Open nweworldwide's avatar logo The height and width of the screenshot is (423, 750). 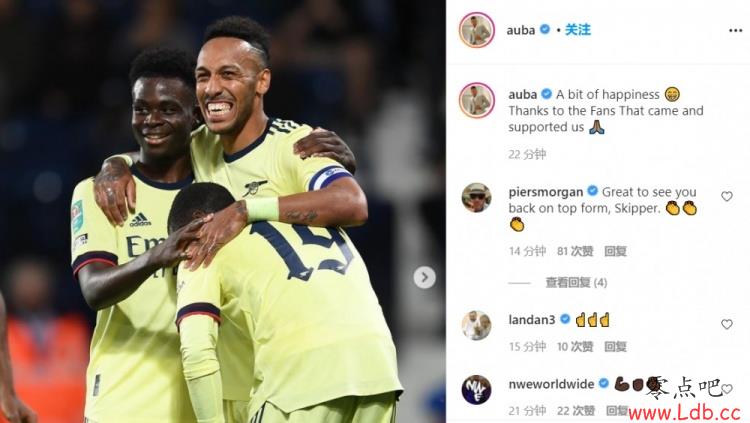point(476,390)
